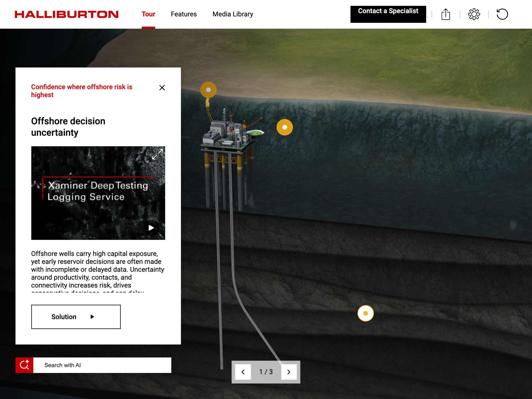The image size is (532, 399).
Task: Advance to the next tour slide
Action: (289, 372)
